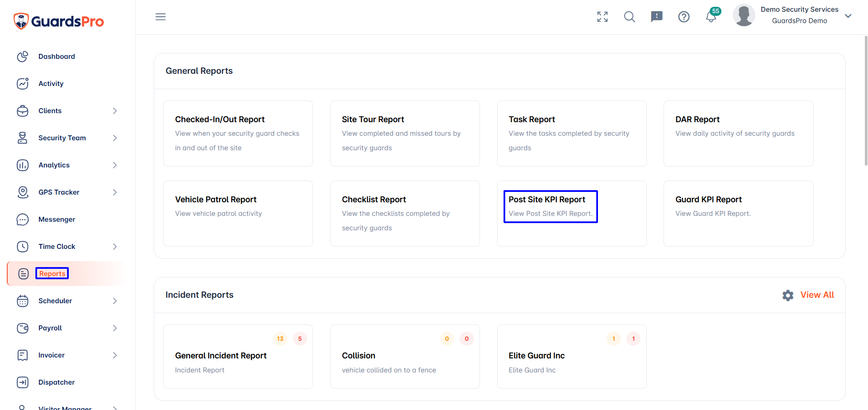Open Messenger menu item

point(57,219)
